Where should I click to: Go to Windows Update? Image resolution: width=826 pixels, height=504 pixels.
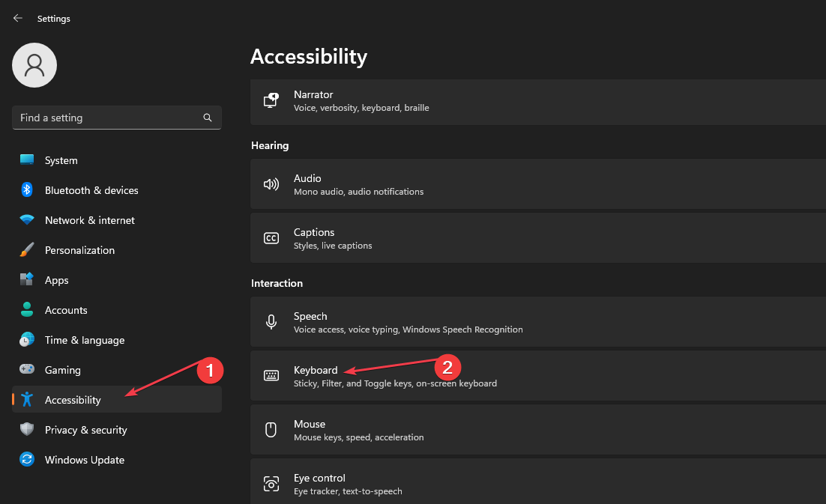[117, 460]
